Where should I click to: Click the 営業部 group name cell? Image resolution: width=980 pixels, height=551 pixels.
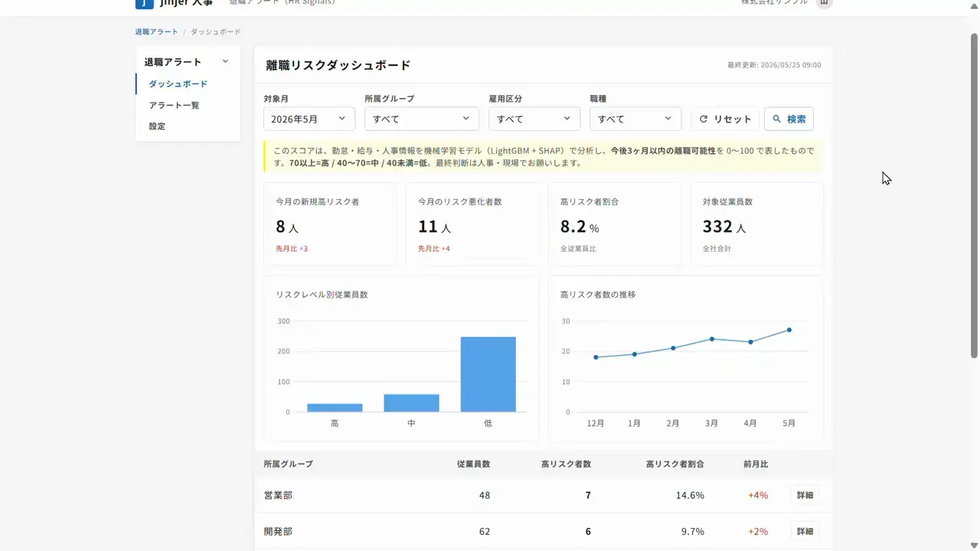tap(278, 495)
